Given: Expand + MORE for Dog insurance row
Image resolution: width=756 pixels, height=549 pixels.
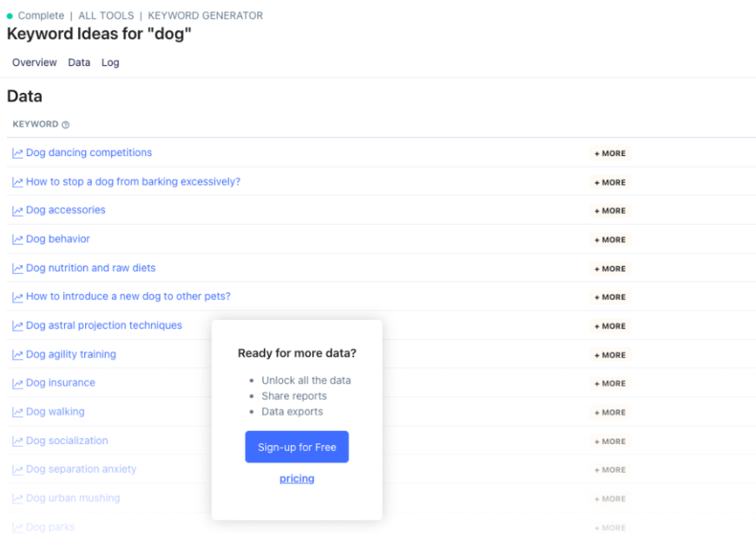Looking at the screenshot, I should (609, 383).
